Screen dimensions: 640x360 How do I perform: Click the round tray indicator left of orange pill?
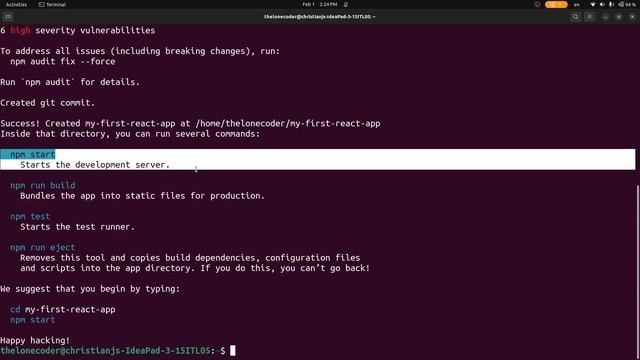537,4
